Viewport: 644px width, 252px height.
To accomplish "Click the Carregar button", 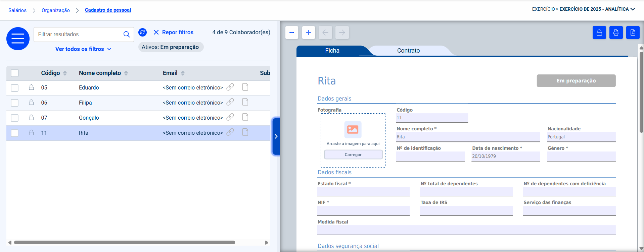I will pyautogui.click(x=353, y=154).
